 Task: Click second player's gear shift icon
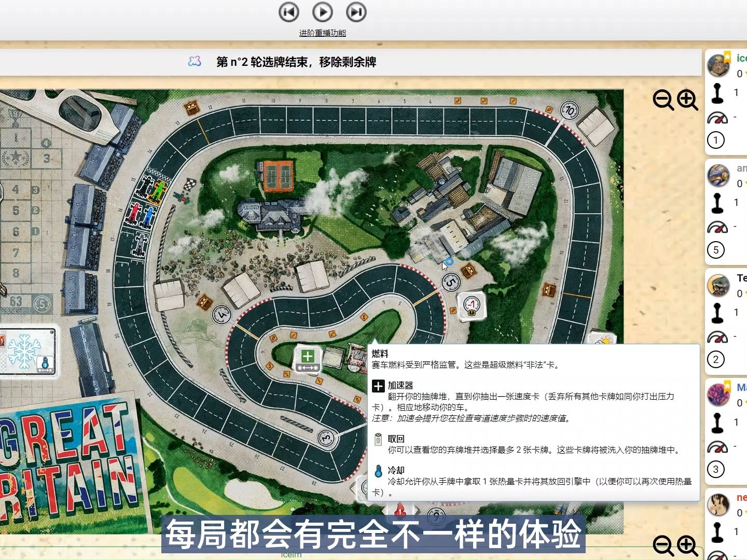coord(717,203)
